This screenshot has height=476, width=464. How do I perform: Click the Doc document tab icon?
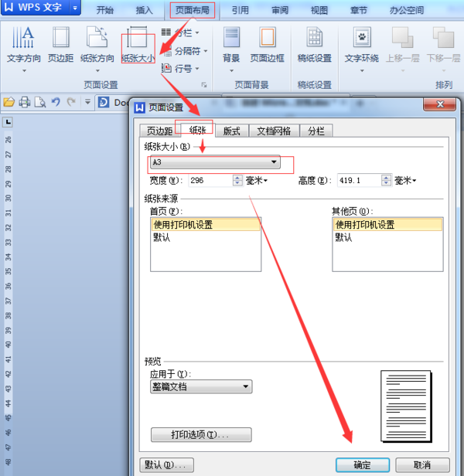(x=104, y=102)
